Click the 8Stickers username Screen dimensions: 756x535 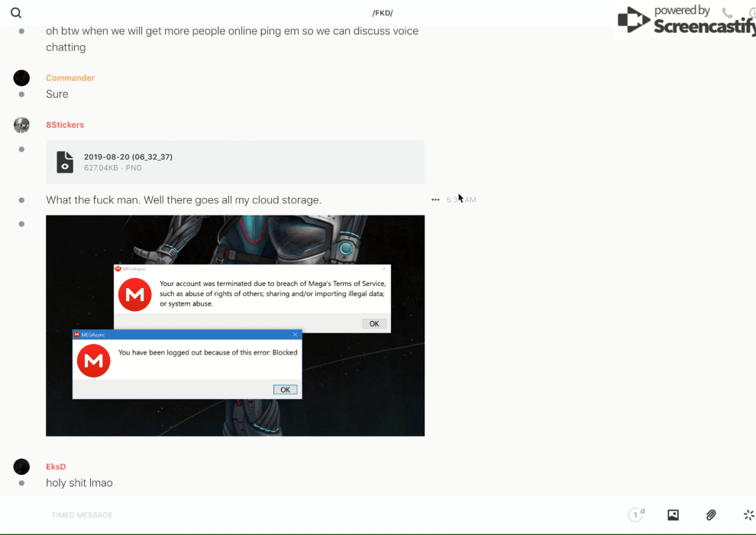65,125
